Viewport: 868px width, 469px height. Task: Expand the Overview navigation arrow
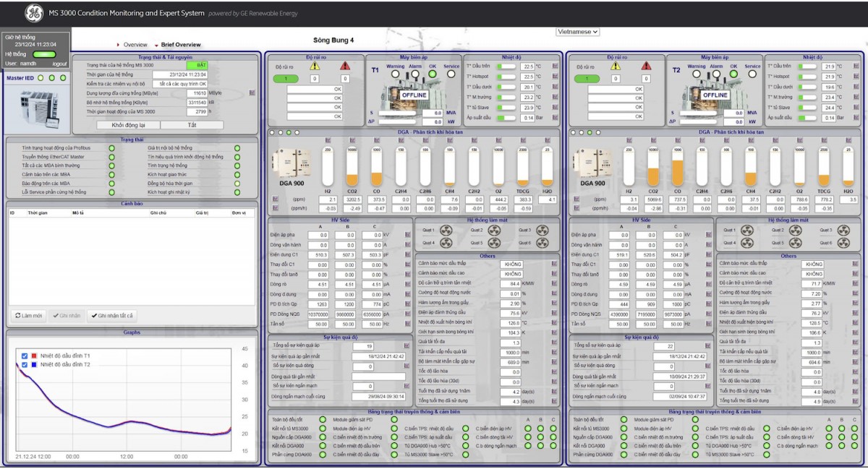tap(118, 45)
